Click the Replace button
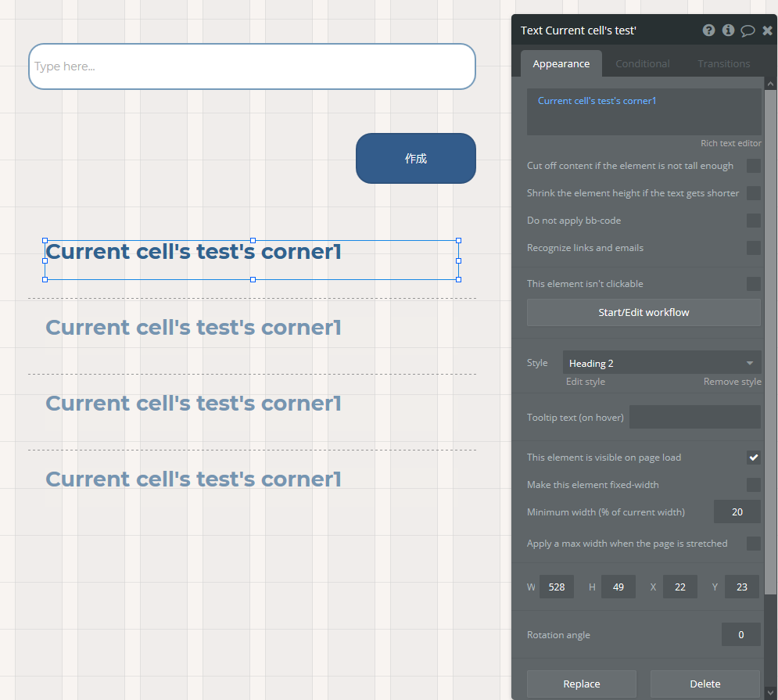The width and height of the screenshot is (778, 700). [582, 684]
